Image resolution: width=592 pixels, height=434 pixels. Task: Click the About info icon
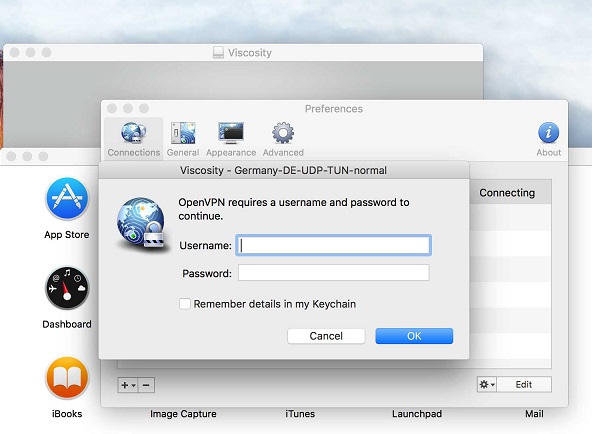[549, 132]
